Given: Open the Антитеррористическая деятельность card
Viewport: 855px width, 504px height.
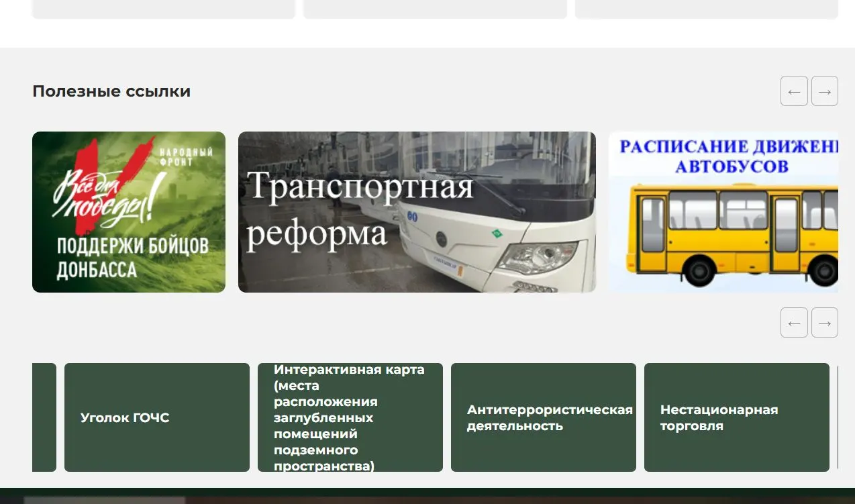Looking at the screenshot, I should (544, 417).
